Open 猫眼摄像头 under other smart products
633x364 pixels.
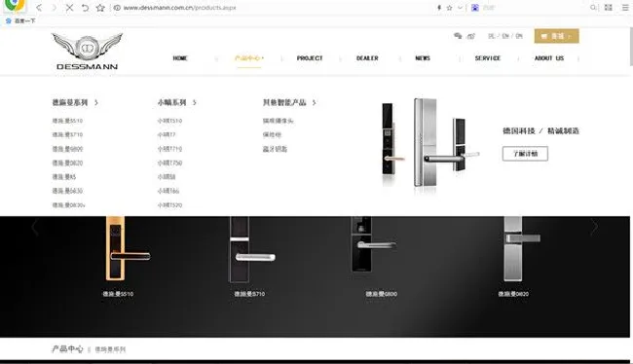(x=279, y=121)
